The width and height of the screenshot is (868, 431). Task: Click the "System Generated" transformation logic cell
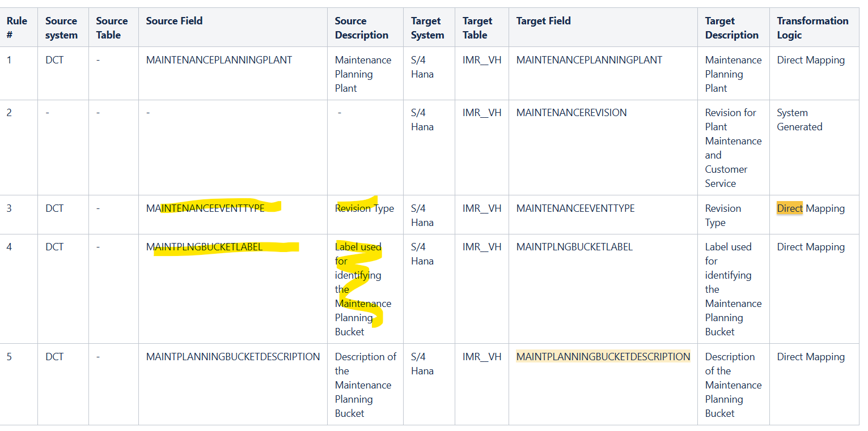point(799,120)
